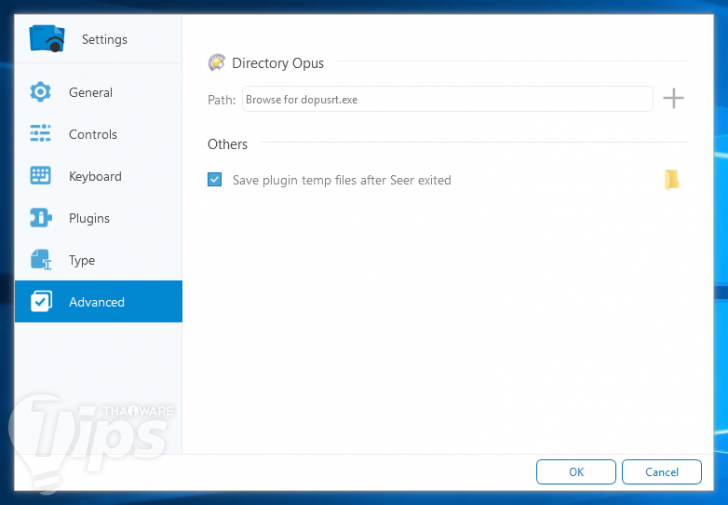Click the Directory Opus heading

[278, 63]
